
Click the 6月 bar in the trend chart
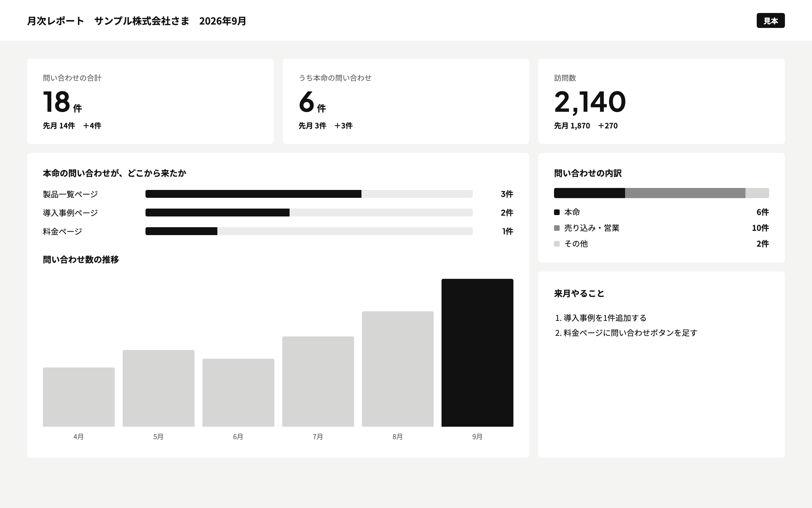(238, 392)
